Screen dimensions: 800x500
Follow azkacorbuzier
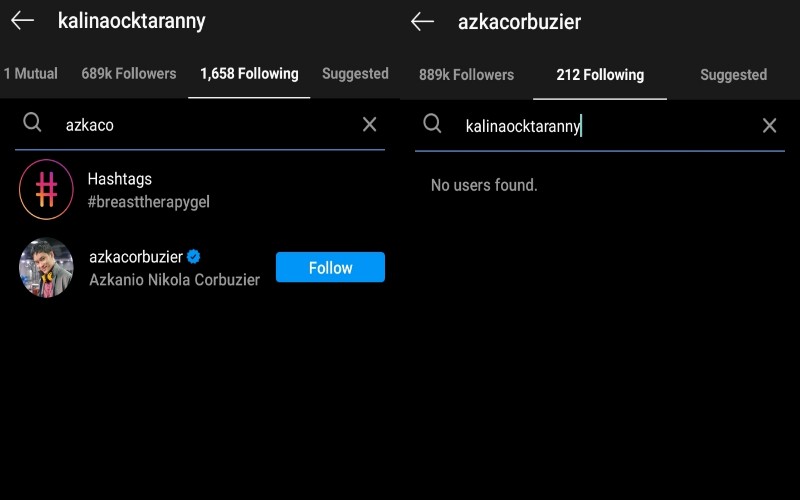[330, 267]
